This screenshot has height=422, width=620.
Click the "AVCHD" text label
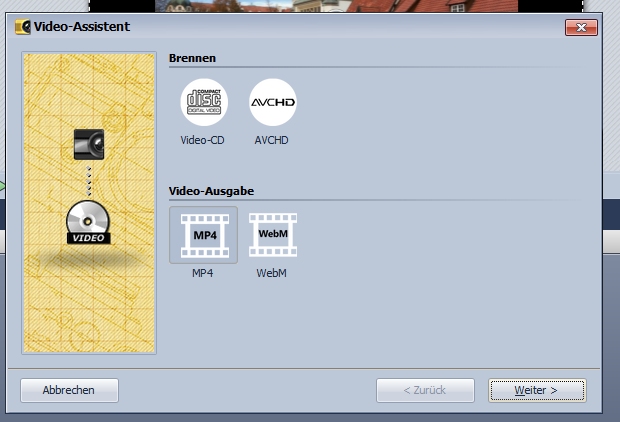coord(272,141)
